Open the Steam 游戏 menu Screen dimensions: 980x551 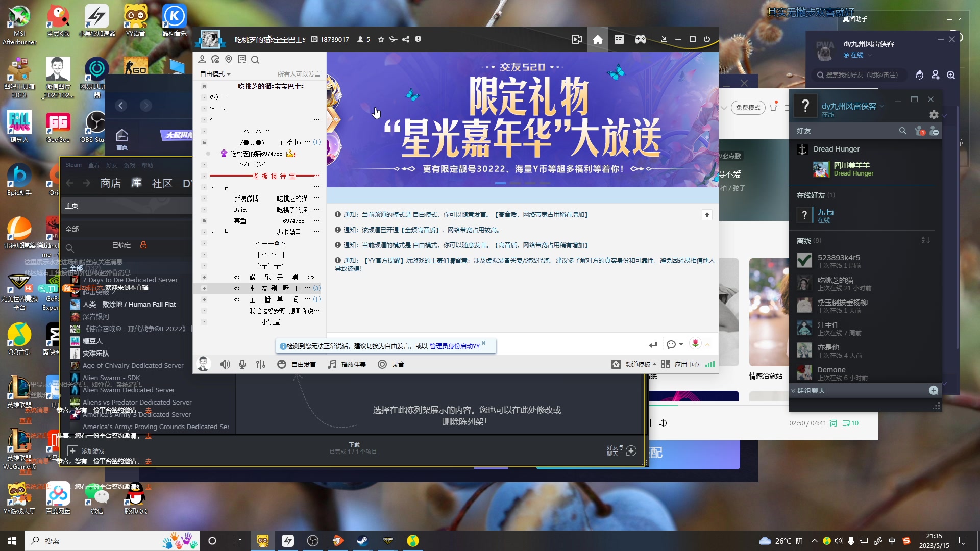point(129,165)
